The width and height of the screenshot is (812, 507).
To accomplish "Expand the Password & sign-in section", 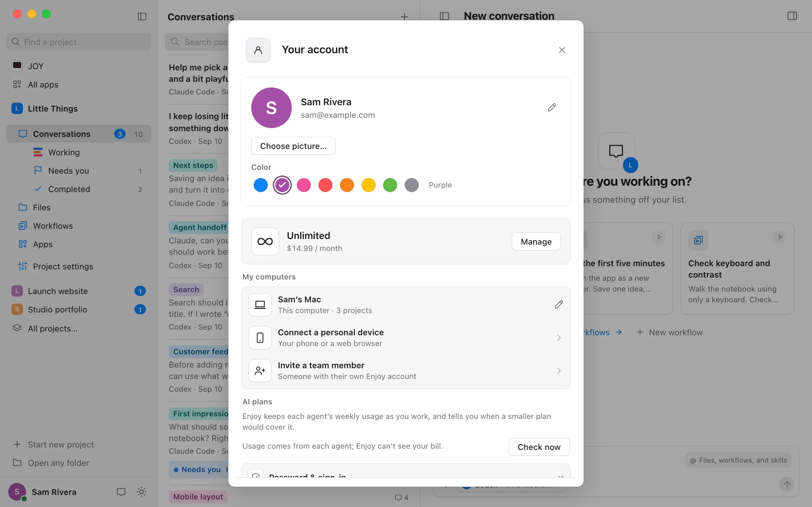I will pos(406,472).
